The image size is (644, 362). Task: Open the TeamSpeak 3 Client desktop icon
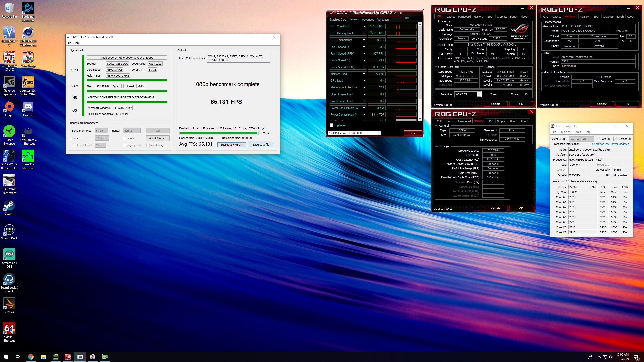9,283
